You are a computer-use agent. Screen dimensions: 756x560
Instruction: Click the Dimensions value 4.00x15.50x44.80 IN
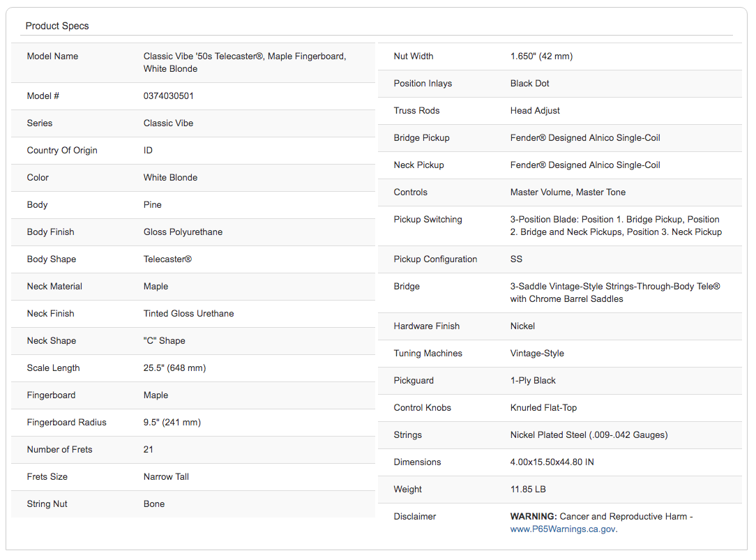click(552, 462)
